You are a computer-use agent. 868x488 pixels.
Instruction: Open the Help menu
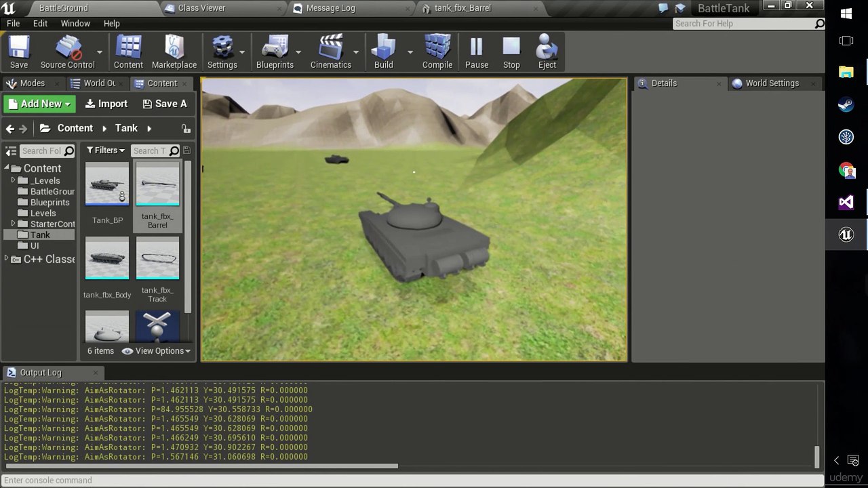112,23
